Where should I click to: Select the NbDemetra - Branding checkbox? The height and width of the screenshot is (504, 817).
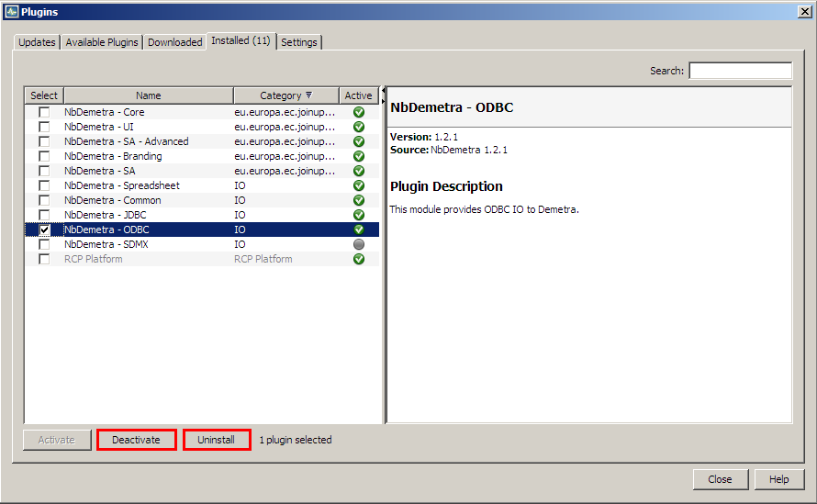tap(44, 156)
